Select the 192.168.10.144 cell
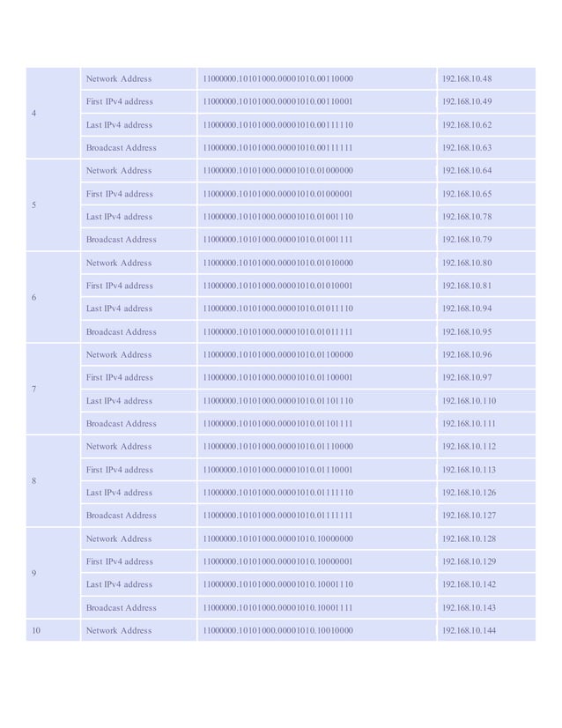The image size is (562, 728). point(470,631)
